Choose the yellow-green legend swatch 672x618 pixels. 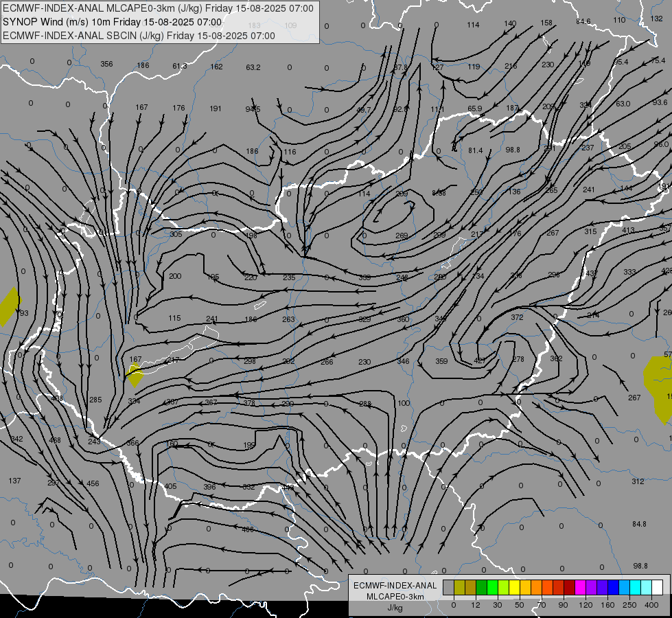(504, 587)
